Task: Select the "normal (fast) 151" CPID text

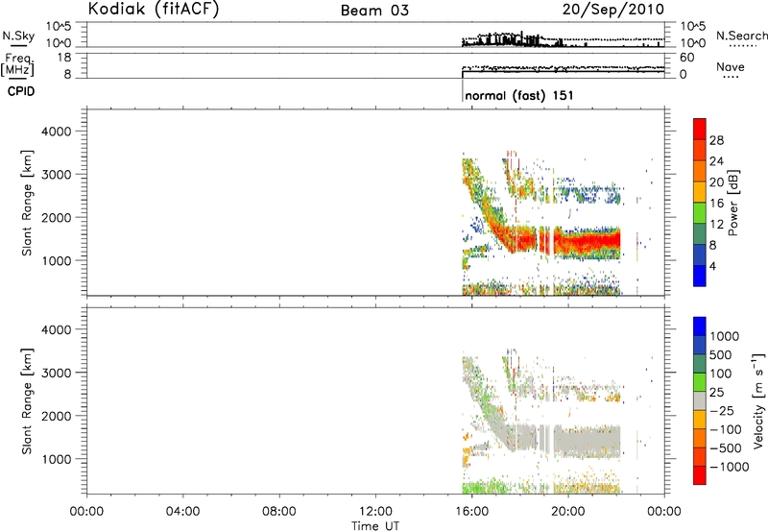Action: 519,95
